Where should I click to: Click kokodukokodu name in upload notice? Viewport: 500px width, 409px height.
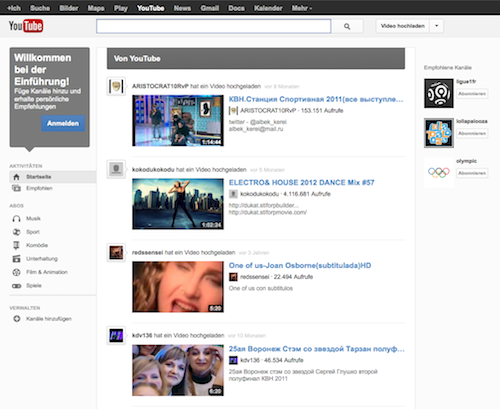[x=153, y=170]
